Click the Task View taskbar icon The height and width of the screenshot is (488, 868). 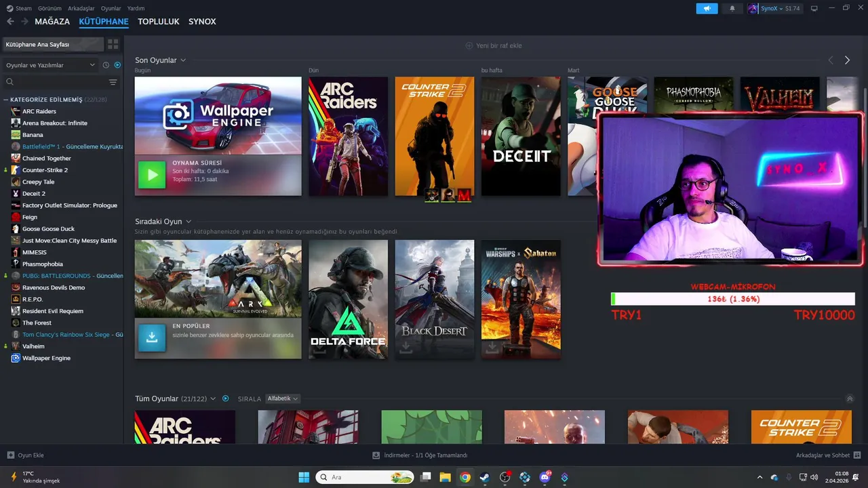pyautogui.click(x=425, y=477)
